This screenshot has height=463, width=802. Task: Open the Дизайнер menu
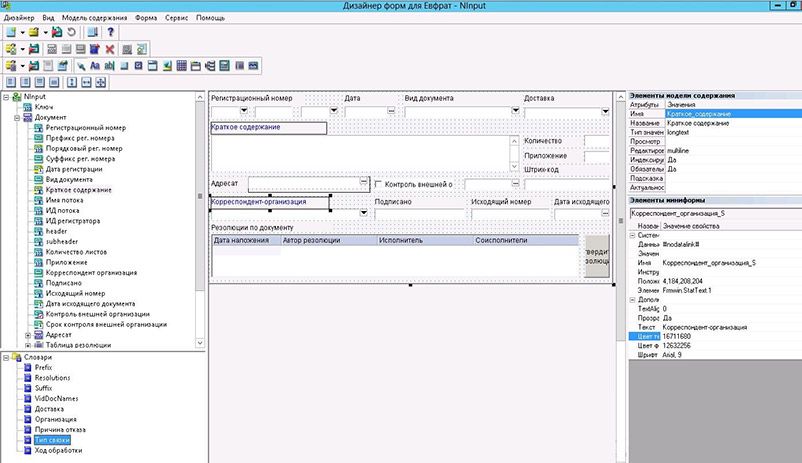pyautogui.click(x=19, y=17)
